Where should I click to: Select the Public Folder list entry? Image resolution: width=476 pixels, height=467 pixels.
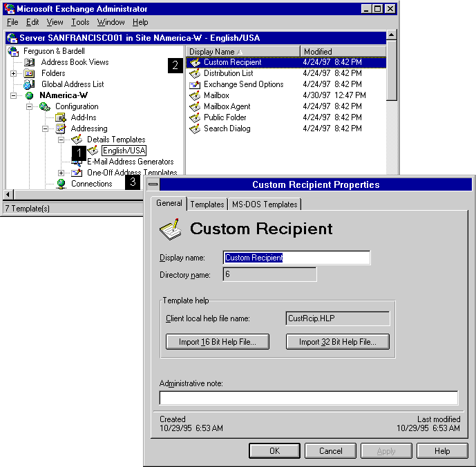click(225, 117)
